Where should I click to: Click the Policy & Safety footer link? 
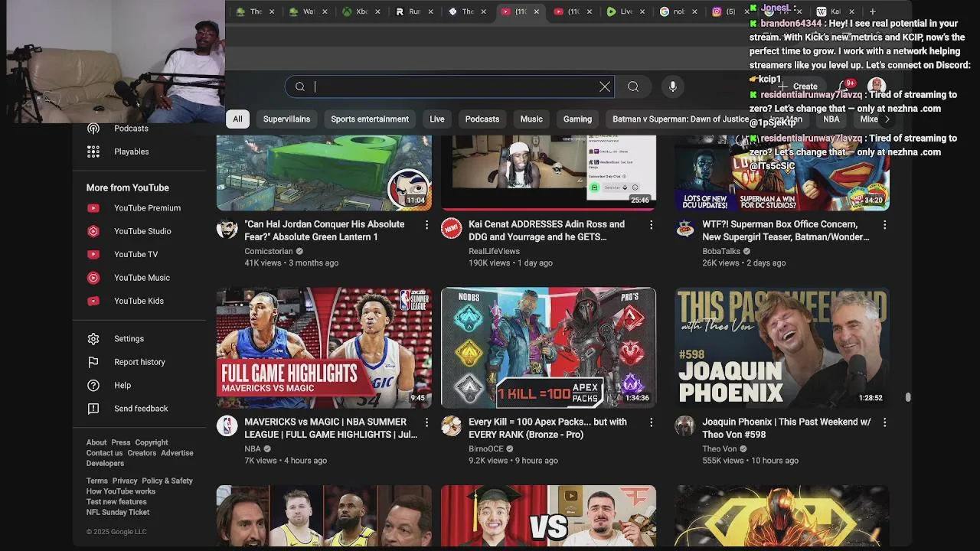coord(167,481)
